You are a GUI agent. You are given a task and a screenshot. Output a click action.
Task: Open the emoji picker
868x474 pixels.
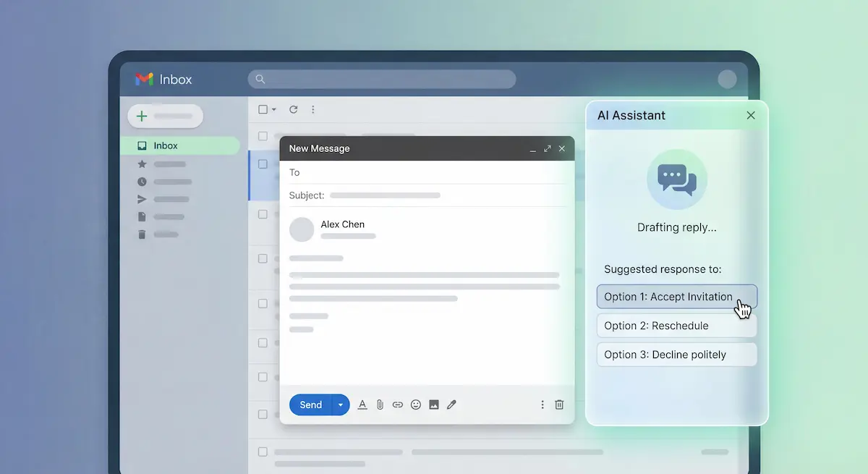[x=416, y=405]
